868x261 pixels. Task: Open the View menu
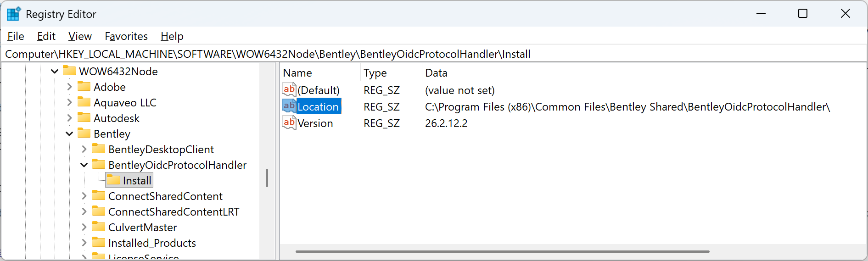click(x=80, y=36)
